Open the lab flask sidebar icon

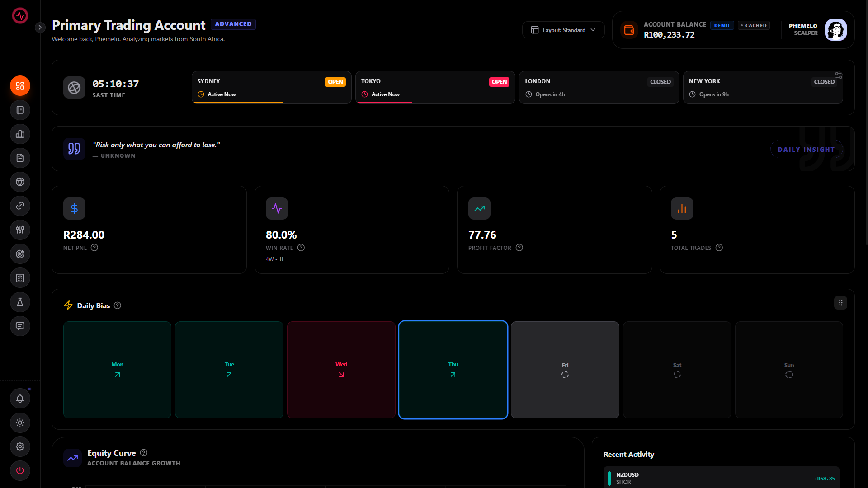pos(20,302)
